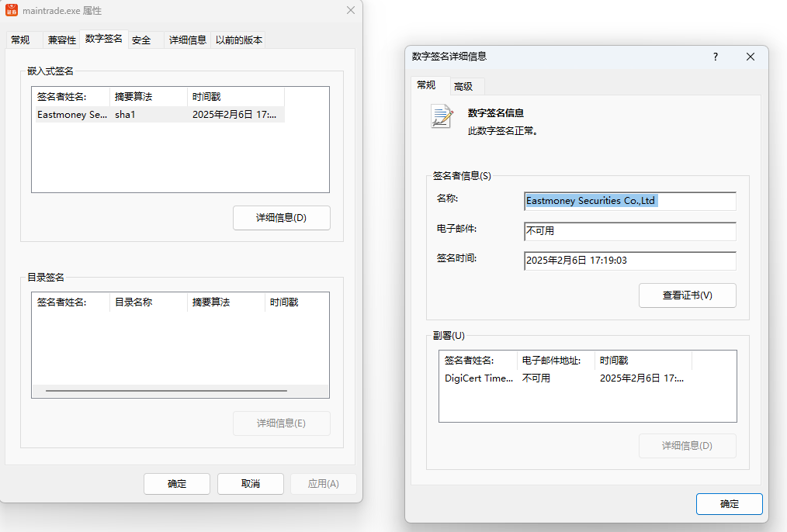Click 签名者姓名 header in countersignature list
This screenshot has width=787, height=532.
[x=479, y=361]
